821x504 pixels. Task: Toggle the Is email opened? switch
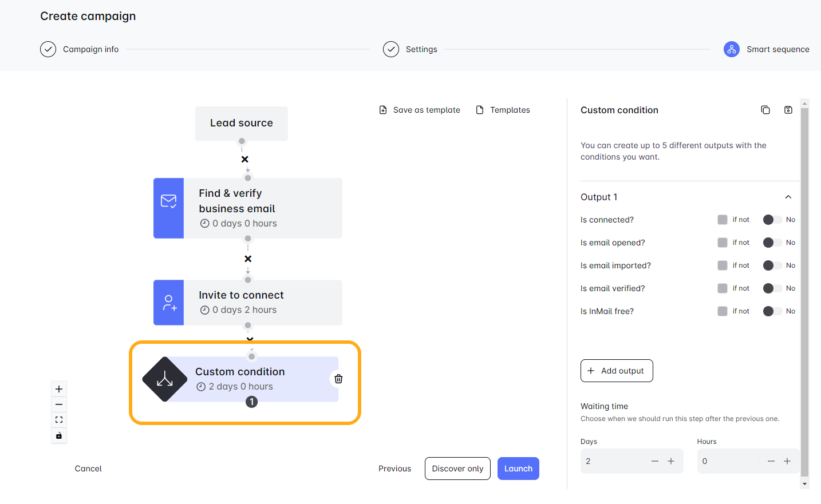(772, 243)
